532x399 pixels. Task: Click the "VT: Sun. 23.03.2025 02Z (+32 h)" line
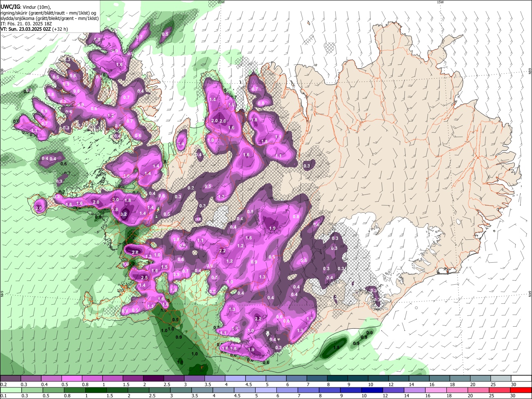point(34,29)
